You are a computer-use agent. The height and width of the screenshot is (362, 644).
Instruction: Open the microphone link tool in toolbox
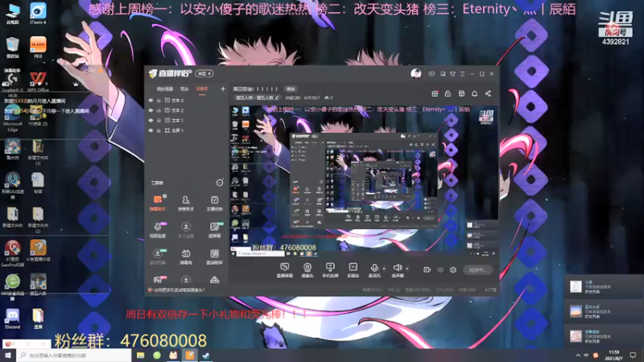coord(158,229)
